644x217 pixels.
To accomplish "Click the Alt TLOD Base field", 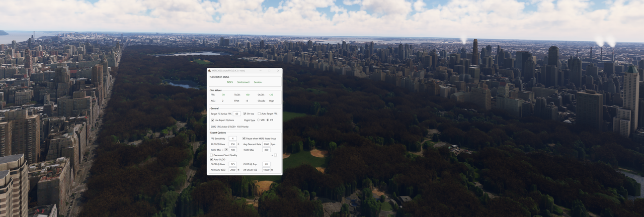I will 232,144.
